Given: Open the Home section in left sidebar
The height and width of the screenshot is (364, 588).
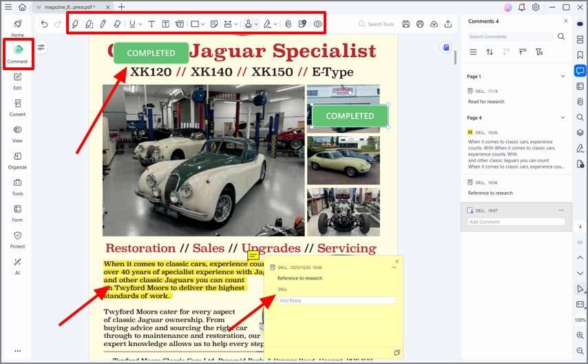Looking at the screenshot, I should [17, 28].
